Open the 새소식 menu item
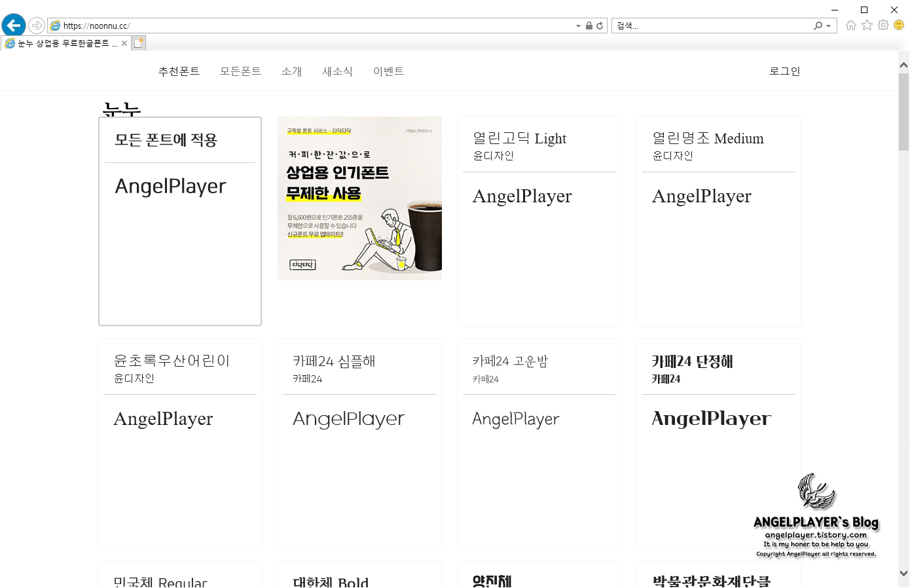Image resolution: width=910 pixels, height=588 pixels. click(x=337, y=71)
